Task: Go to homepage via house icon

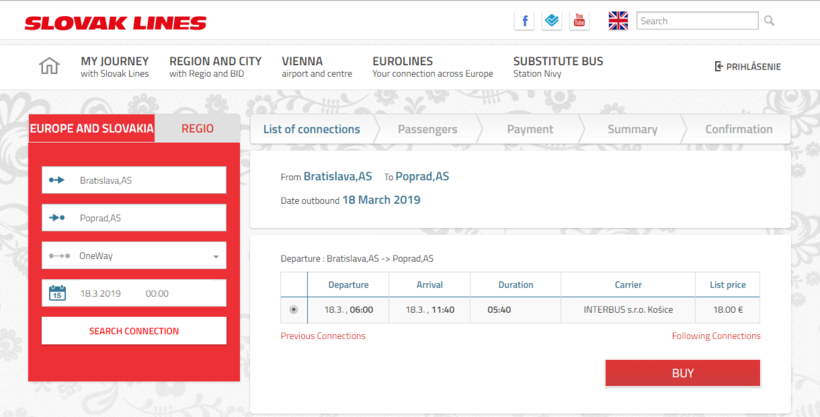Action: point(49,67)
